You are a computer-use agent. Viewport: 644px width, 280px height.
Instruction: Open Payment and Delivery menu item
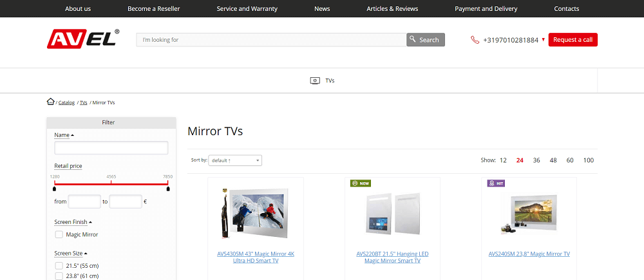pyautogui.click(x=486, y=8)
